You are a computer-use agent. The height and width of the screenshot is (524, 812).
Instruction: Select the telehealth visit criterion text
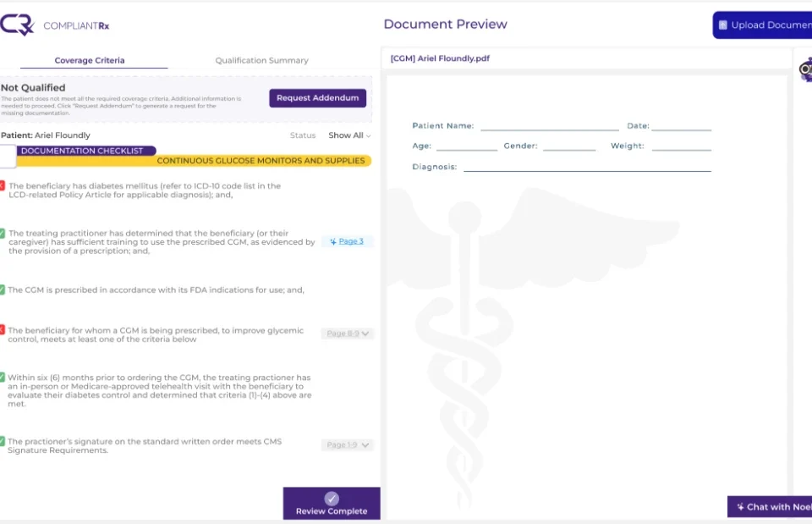click(160, 390)
